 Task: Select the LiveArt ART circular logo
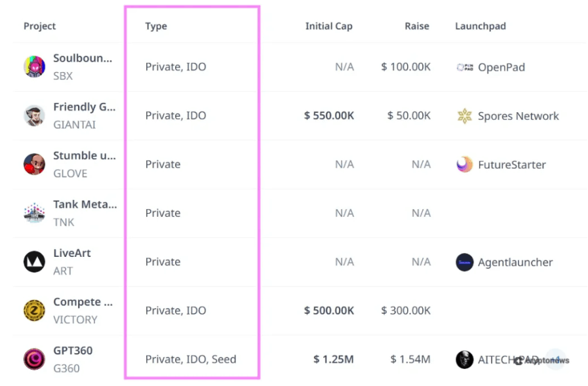[33, 261]
